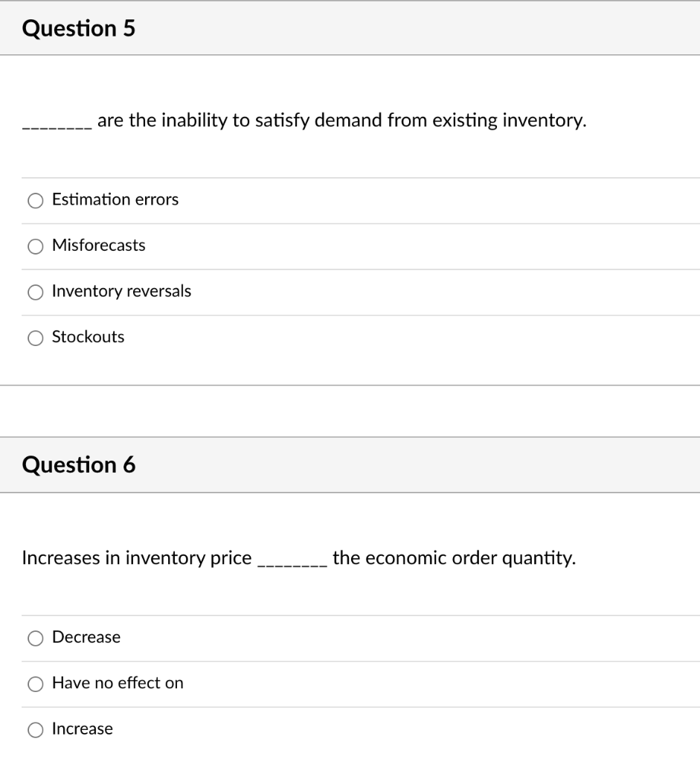700x762 pixels.
Task: Click the Stockouts label text
Action: pos(87,336)
